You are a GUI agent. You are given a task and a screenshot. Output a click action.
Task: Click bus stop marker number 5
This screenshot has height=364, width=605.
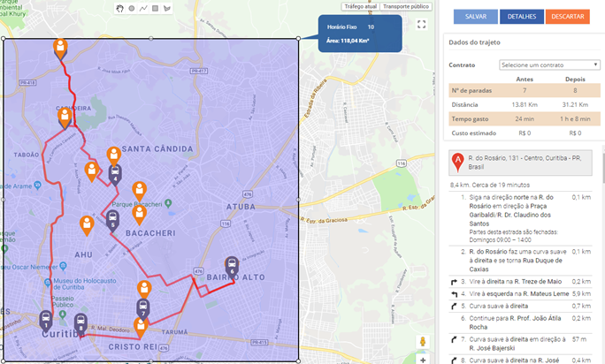tap(112, 221)
